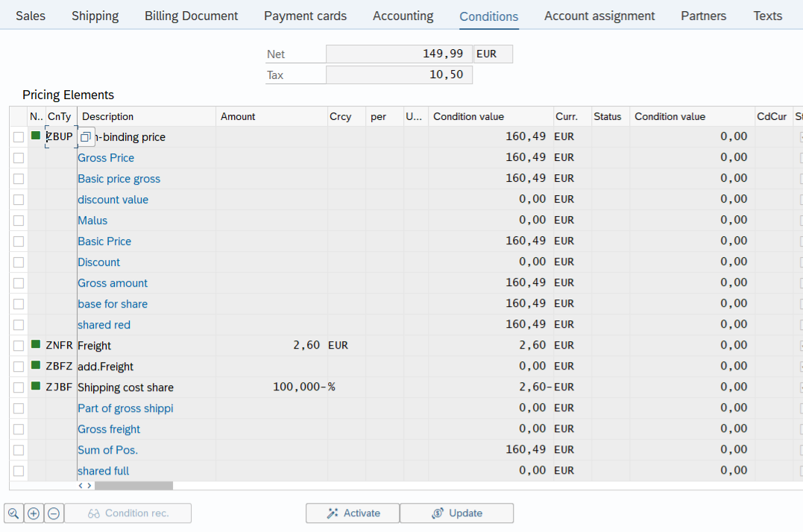Select the Malus row checkbox
The height and width of the screenshot is (532, 803).
tap(19, 221)
